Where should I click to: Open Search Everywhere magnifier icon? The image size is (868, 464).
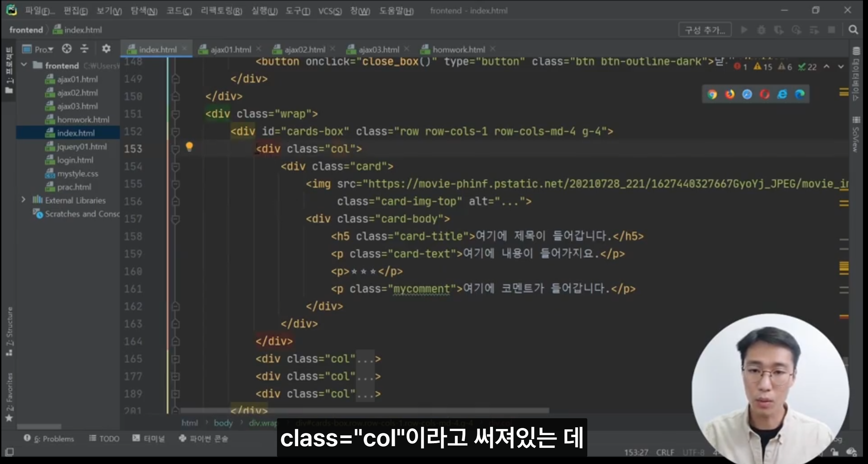pyautogui.click(x=853, y=30)
